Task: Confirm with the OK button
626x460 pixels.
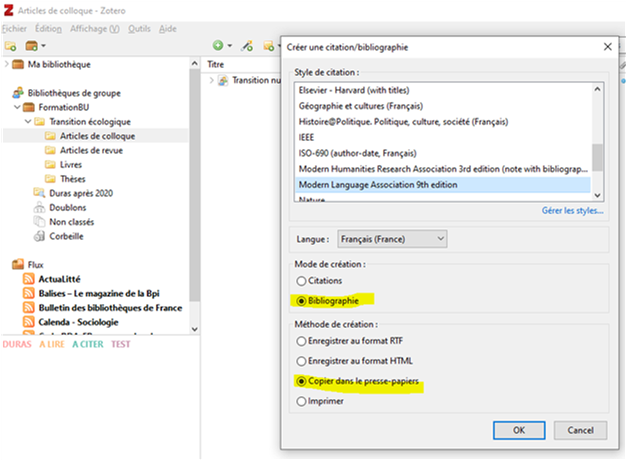Action: pos(519,430)
